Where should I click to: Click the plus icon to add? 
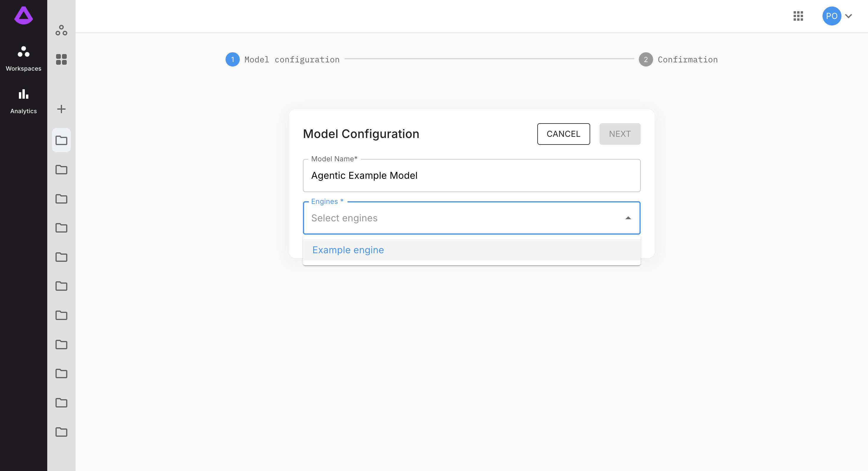[x=61, y=109]
